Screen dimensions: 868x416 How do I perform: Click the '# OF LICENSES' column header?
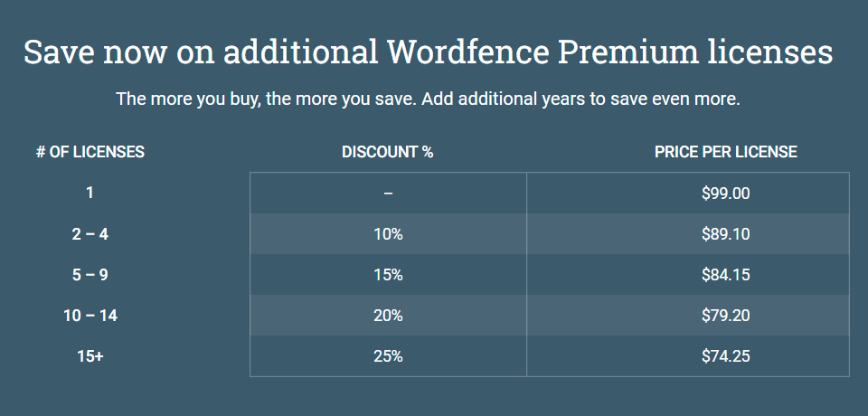tap(90, 152)
